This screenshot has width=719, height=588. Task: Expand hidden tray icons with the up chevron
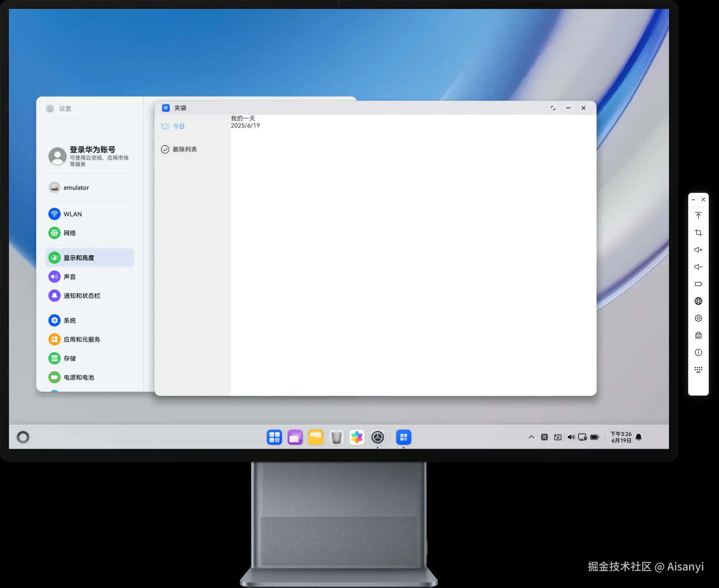(531, 437)
